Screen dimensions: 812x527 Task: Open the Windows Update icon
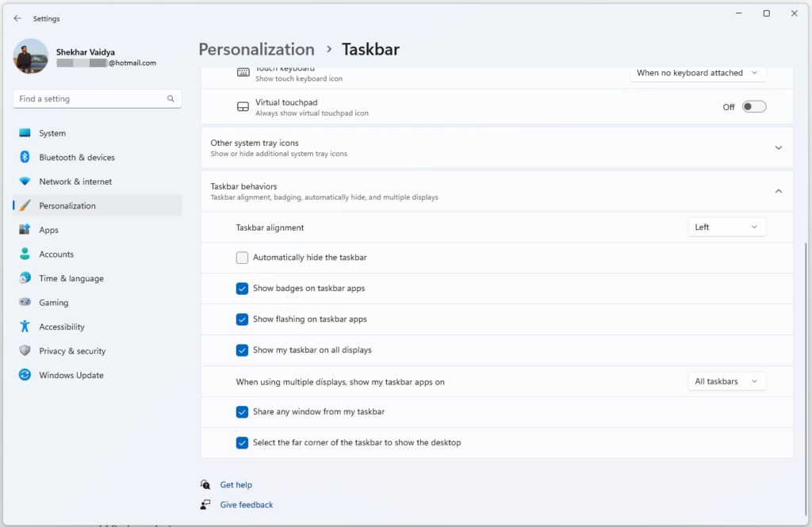click(x=25, y=375)
